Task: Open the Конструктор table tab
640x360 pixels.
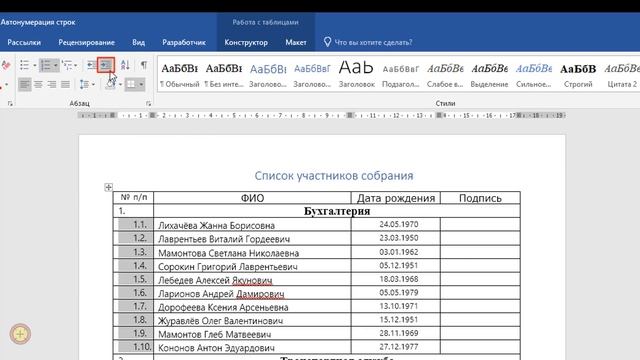Action: coord(246,42)
